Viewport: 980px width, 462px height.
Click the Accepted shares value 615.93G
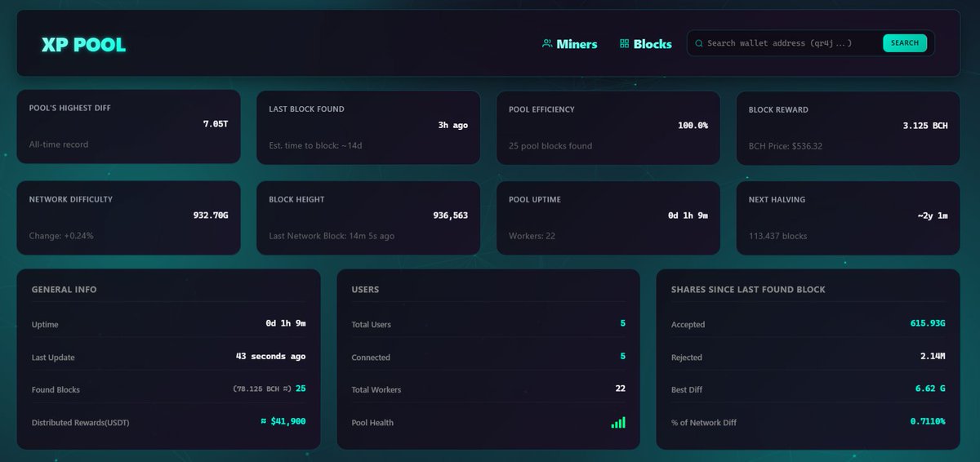click(929, 323)
